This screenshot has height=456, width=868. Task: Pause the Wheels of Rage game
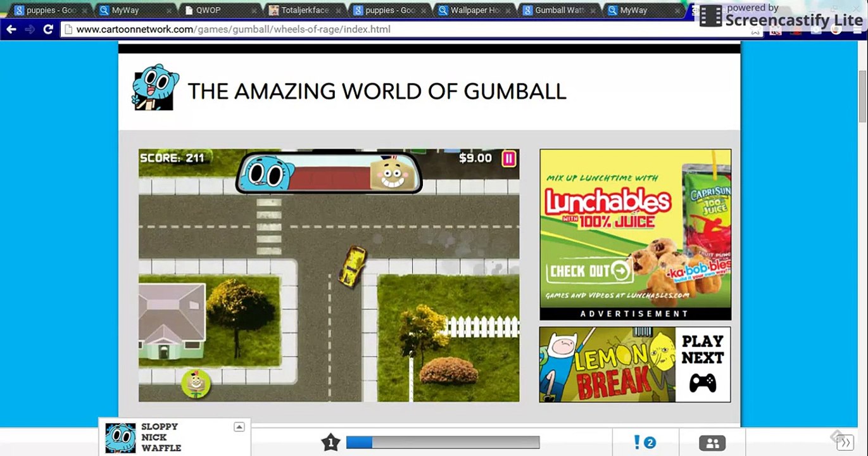coord(509,158)
